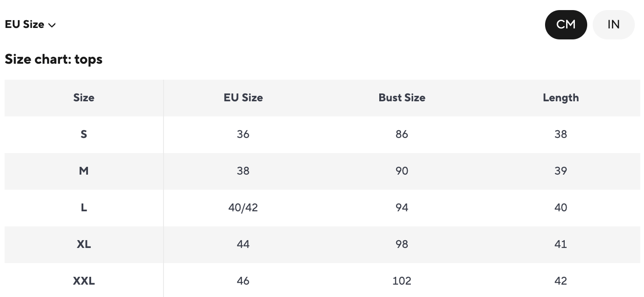Select the S size row label
This screenshot has width=644, height=297.
point(84,134)
